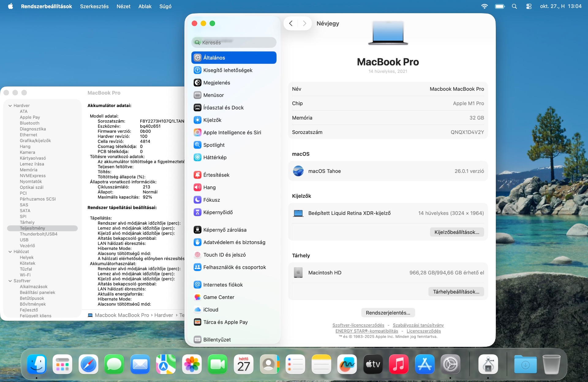Open Íróasztal és Dock settings

click(x=223, y=108)
